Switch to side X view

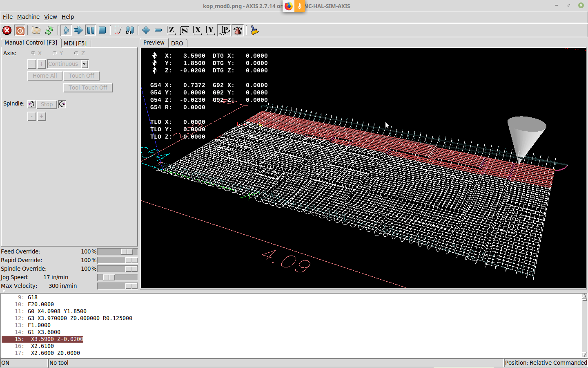(x=197, y=30)
